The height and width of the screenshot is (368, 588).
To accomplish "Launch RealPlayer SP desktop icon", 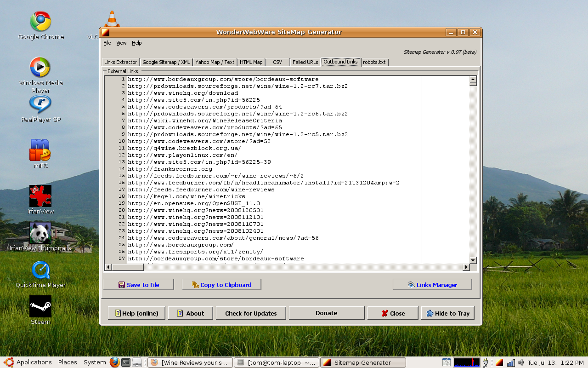I will tap(40, 104).
